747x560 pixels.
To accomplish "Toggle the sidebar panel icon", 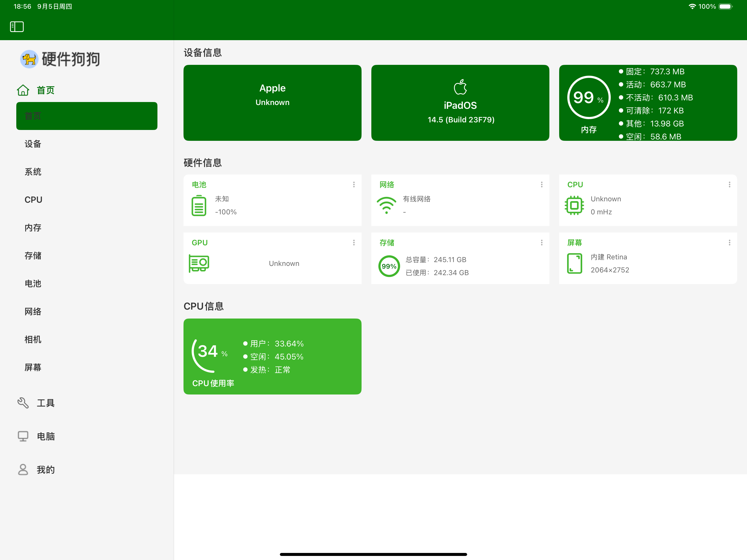I will click(x=17, y=27).
